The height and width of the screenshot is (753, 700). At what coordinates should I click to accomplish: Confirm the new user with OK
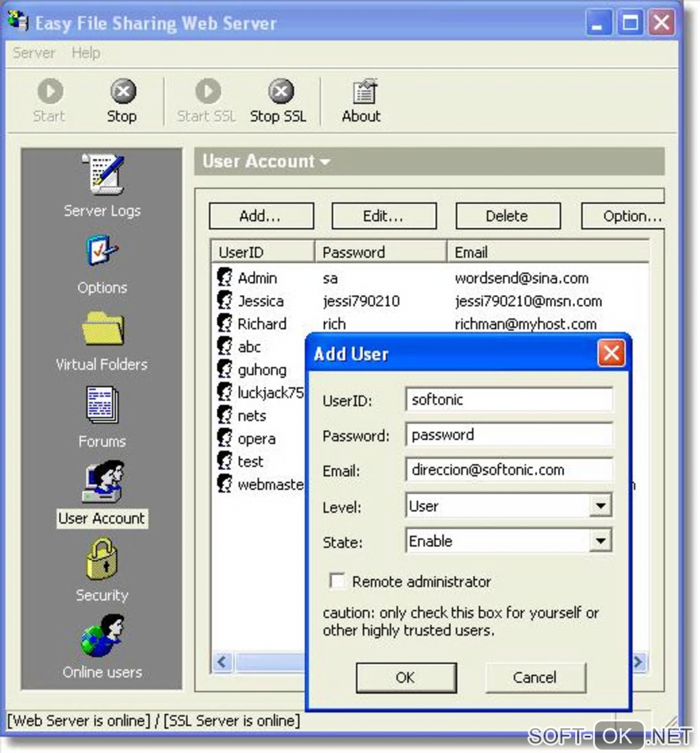[x=406, y=677]
